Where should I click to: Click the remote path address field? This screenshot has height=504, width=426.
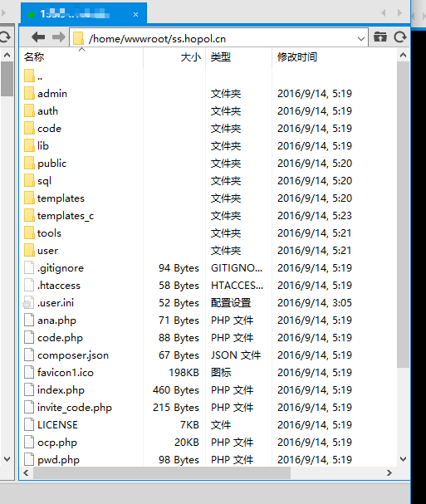pyautogui.click(x=218, y=38)
